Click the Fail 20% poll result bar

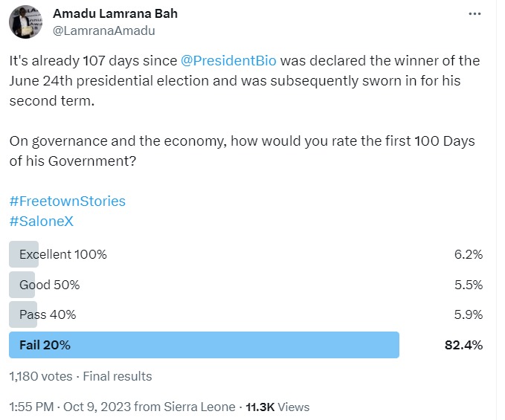click(x=204, y=345)
